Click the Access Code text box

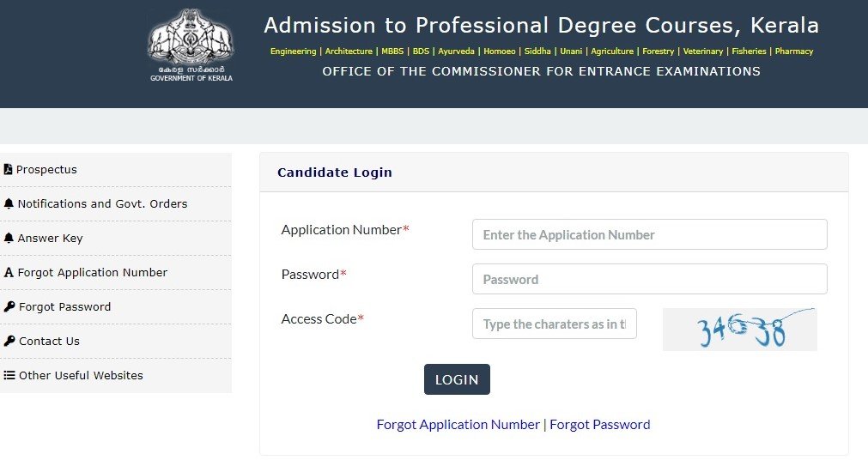(554, 324)
